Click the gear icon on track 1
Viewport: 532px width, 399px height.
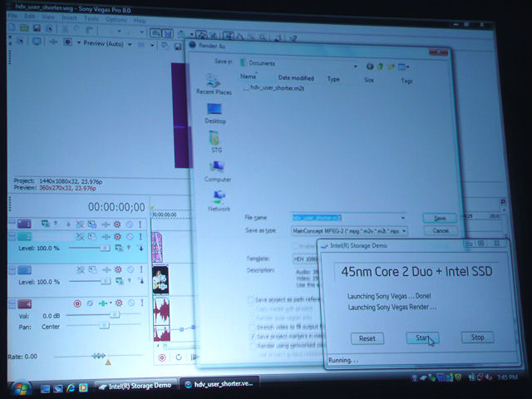click(117, 224)
